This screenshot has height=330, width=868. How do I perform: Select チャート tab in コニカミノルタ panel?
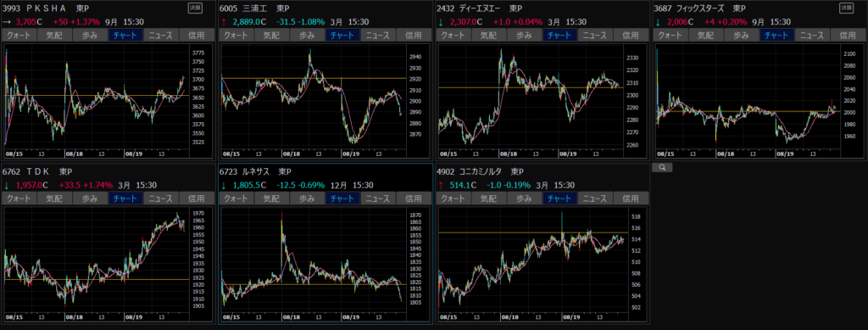tap(559, 199)
